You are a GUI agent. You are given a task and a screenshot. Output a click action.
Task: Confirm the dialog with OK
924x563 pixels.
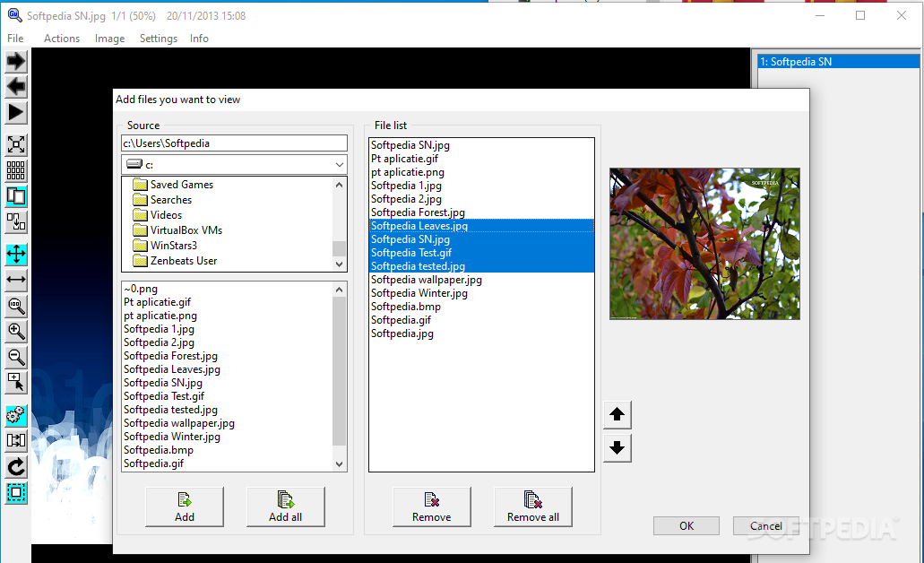click(x=687, y=526)
